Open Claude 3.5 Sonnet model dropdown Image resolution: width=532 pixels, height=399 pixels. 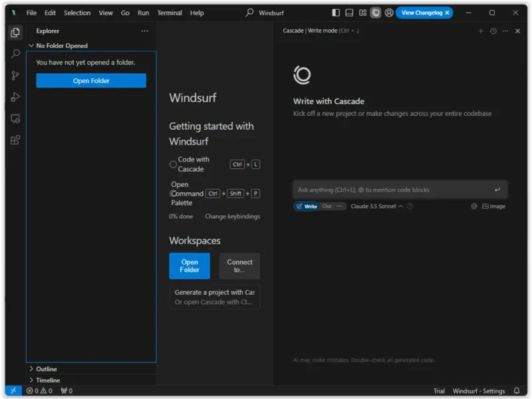[376, 206]
